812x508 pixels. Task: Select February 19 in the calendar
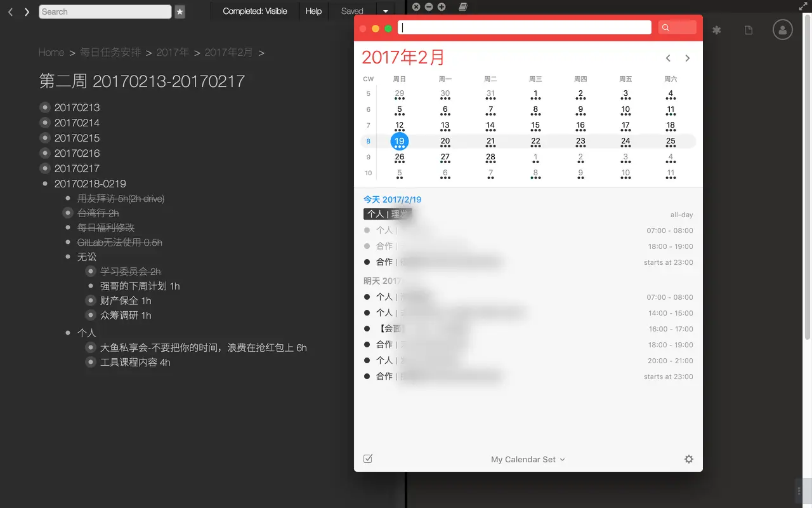400,141
